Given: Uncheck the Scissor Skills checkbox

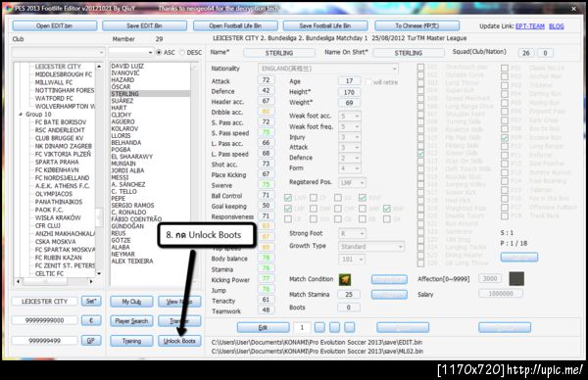Looking at the screenshot, I should coord(420,154).
